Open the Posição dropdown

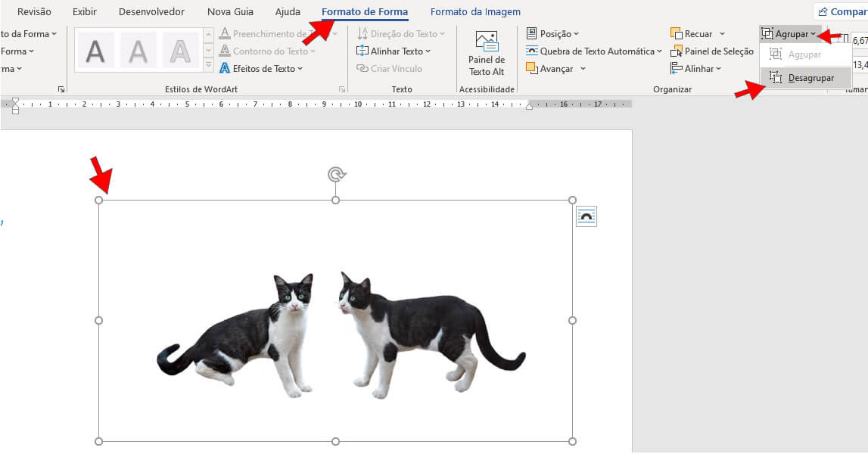point(552,34)
